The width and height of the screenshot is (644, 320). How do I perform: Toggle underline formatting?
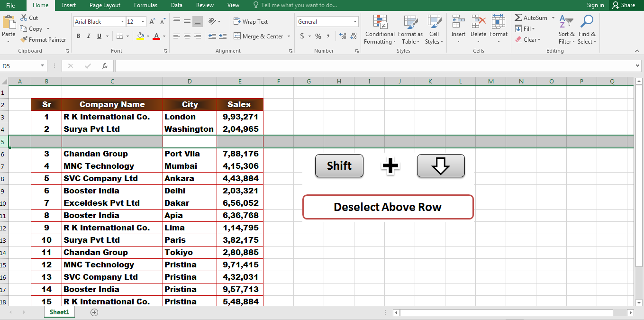point(98,36)
